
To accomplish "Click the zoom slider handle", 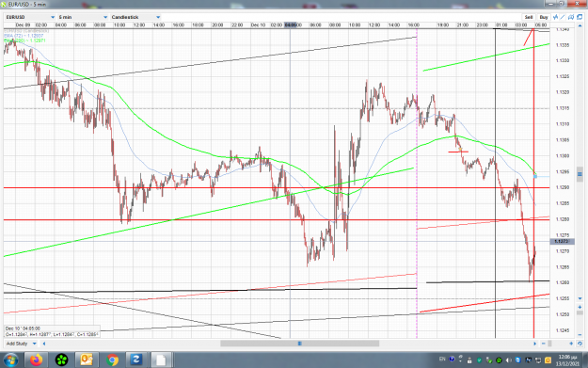I will (x=549, y=344).
